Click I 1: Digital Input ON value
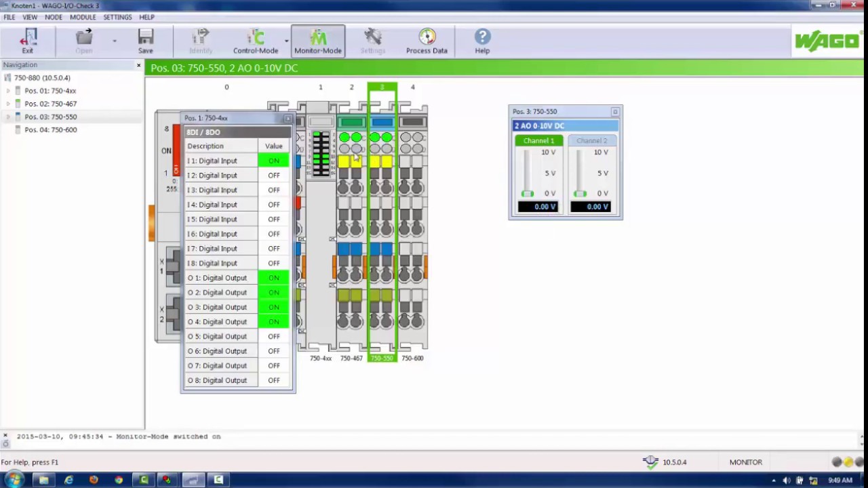 274,161
